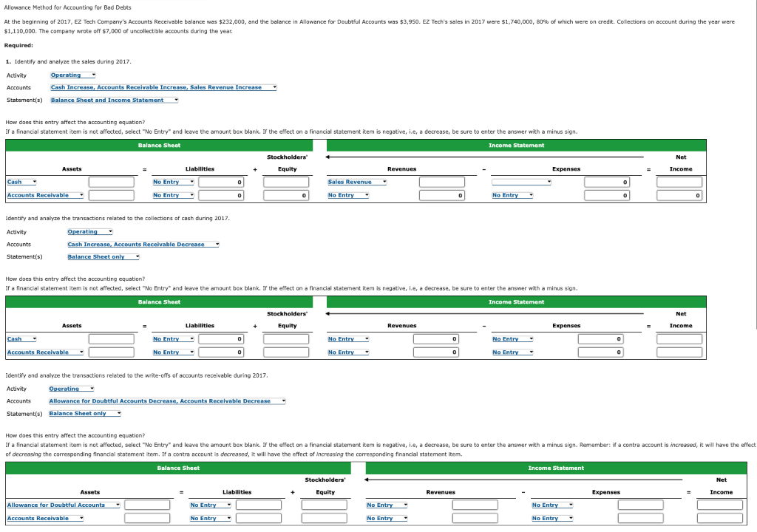This screenshot has height=532, width=757.
Task: Click the Sales Revenue amount input box
Action: 442,182
